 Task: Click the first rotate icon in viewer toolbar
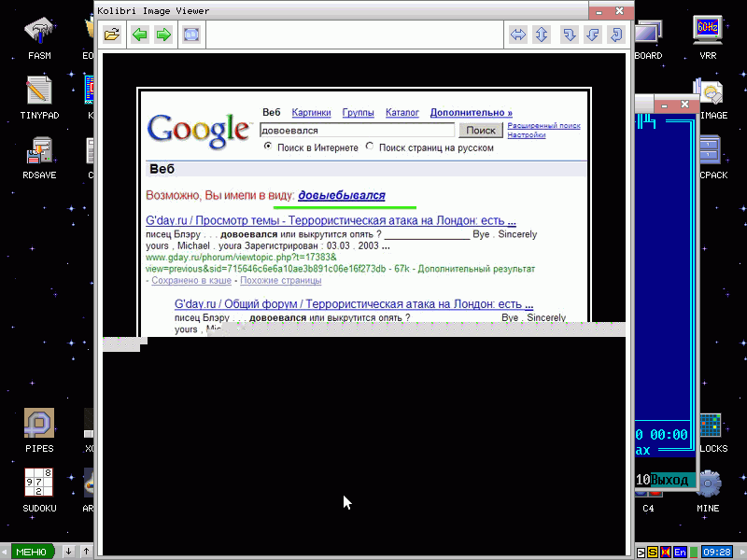(x=569, y=35)
